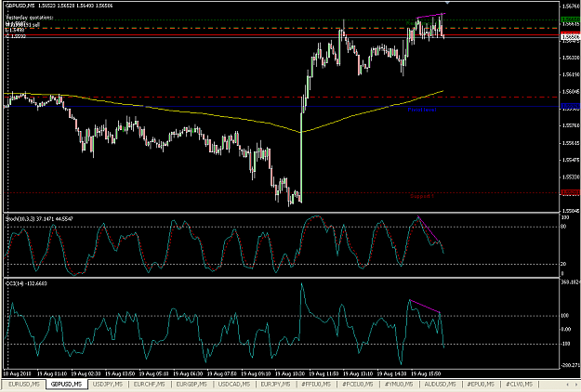Select the USDCAD,M5 tab
The image size is (581, 392).
(234, 385)
